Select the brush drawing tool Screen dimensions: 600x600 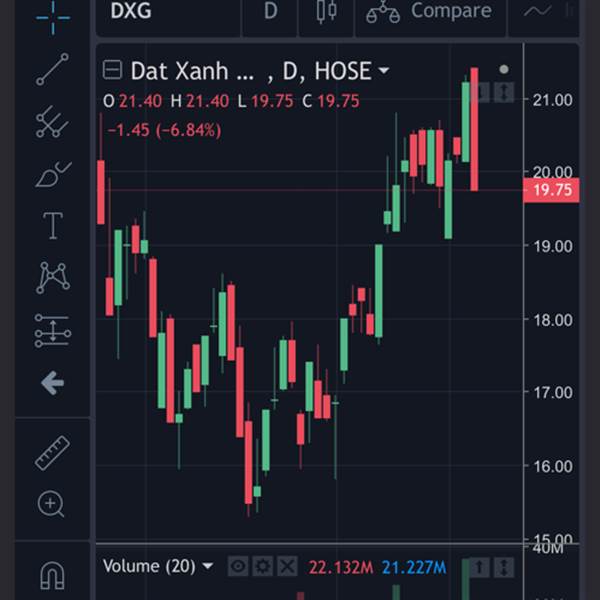pyautogui.click(x=53, y=174)
